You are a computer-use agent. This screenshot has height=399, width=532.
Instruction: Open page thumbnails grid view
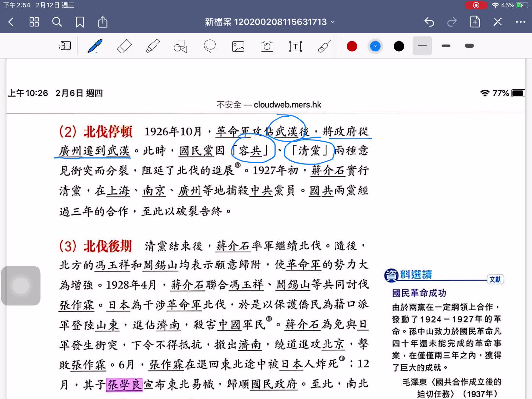point(34,22)
